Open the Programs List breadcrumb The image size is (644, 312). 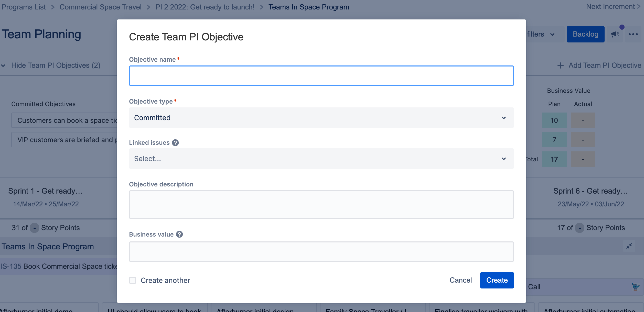(24, 7)
